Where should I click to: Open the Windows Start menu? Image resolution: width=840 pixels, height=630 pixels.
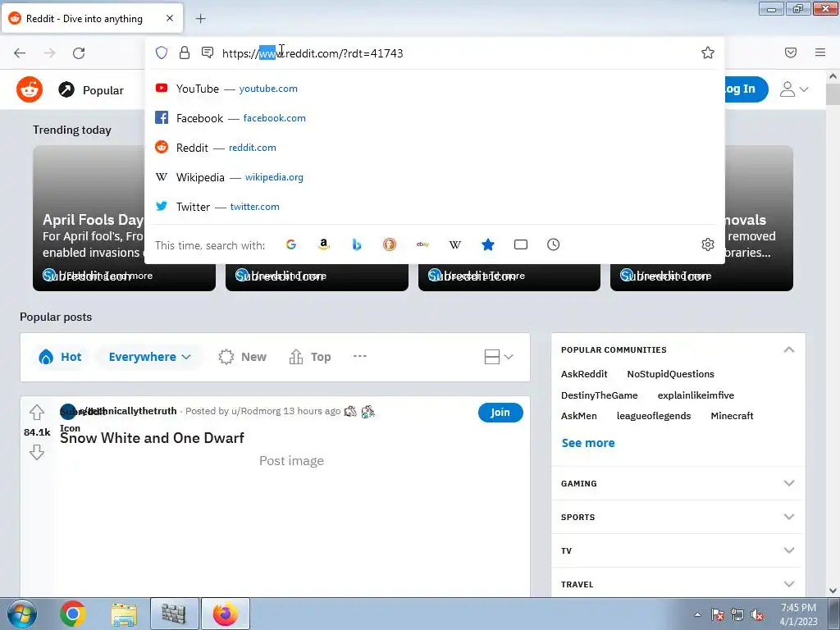click(x=21, y=614)
